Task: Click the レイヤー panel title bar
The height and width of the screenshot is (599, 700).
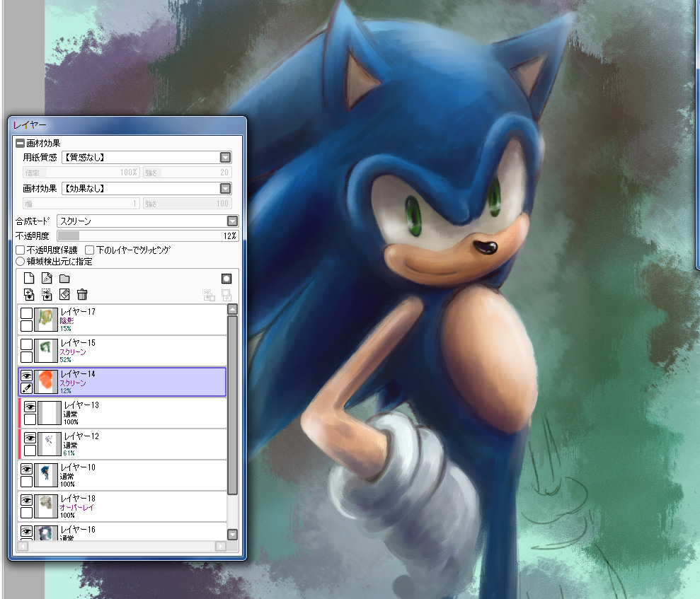Action: (127, 125)
